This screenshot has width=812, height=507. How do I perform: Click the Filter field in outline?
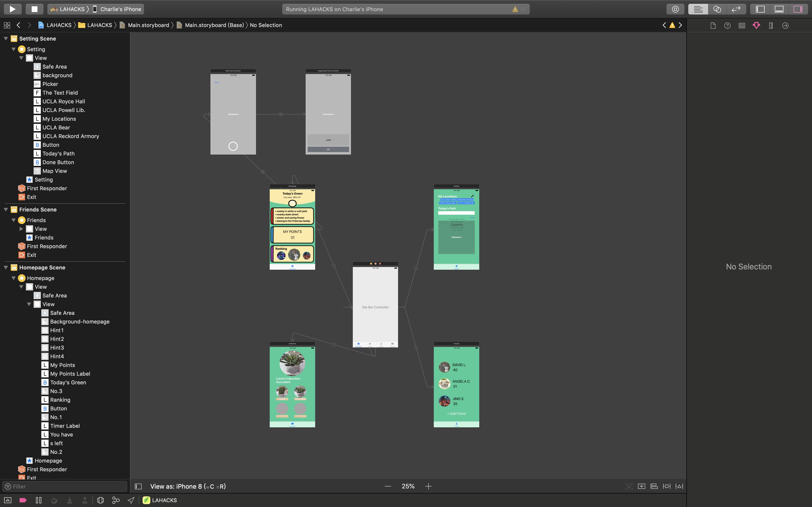(x=67, y=486)
